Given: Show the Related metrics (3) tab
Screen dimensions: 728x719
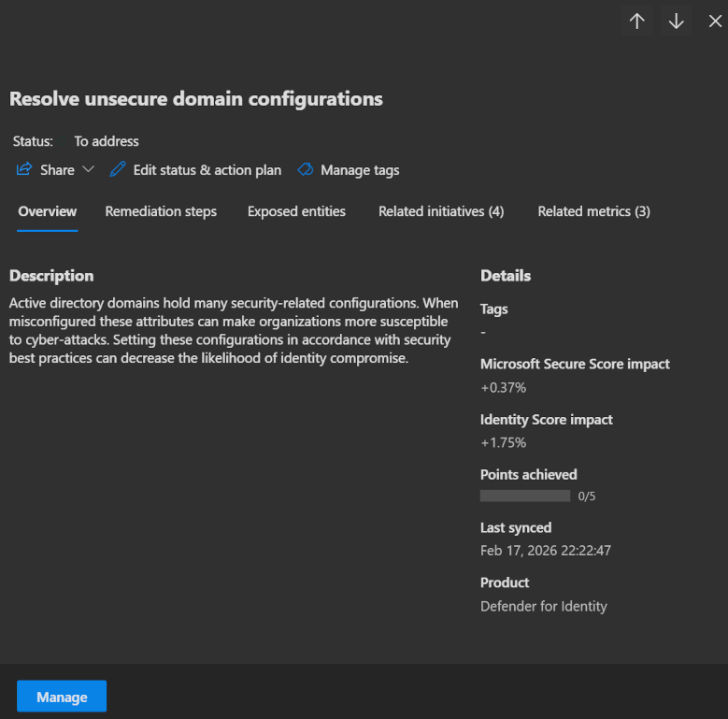Looking at the screenshot, I should (593, 211).
